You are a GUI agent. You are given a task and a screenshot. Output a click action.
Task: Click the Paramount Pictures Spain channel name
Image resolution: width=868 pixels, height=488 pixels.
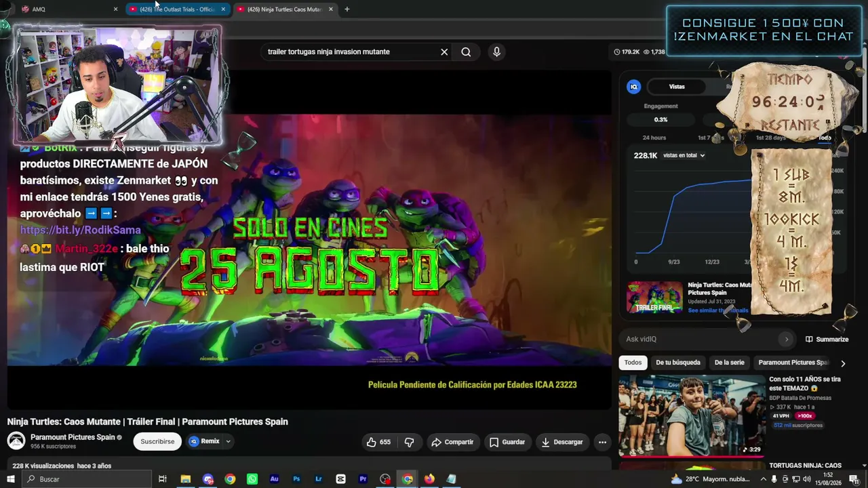tap(73, 437)
